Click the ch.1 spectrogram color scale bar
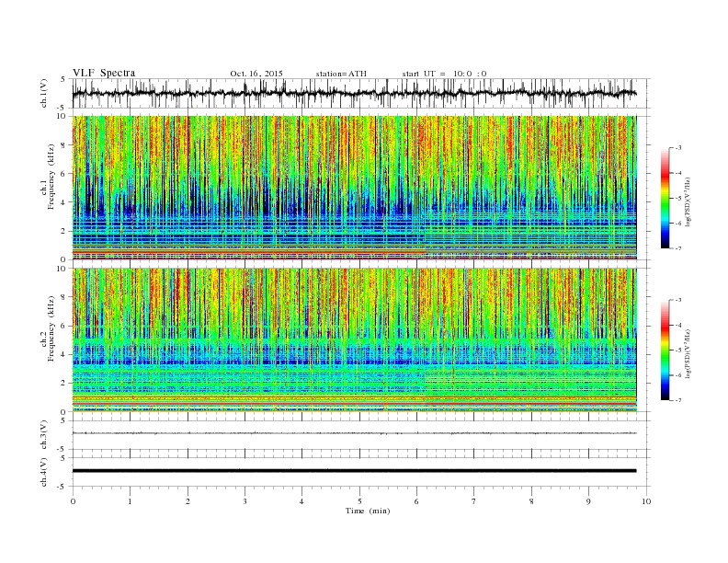 tap(665, 198)
